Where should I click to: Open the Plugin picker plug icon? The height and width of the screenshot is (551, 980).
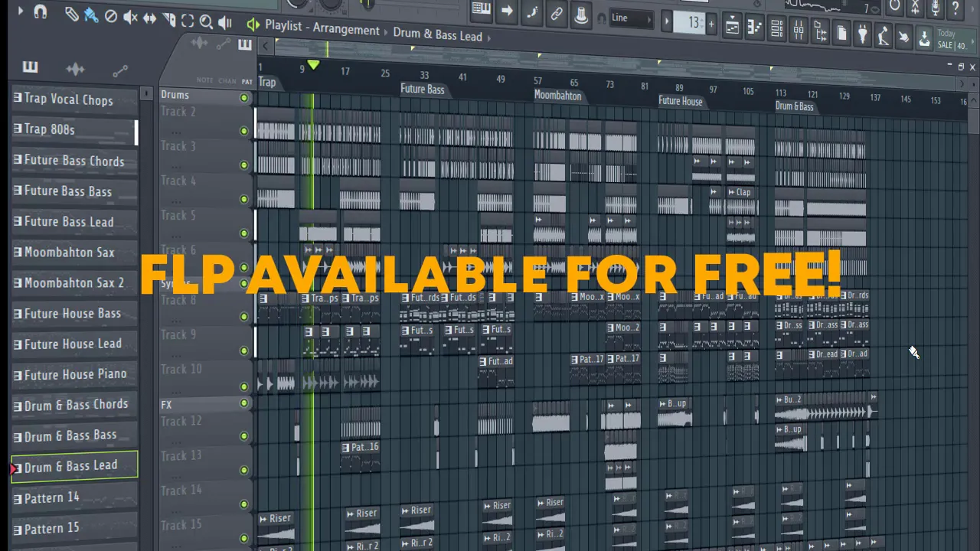coord(863,34)
